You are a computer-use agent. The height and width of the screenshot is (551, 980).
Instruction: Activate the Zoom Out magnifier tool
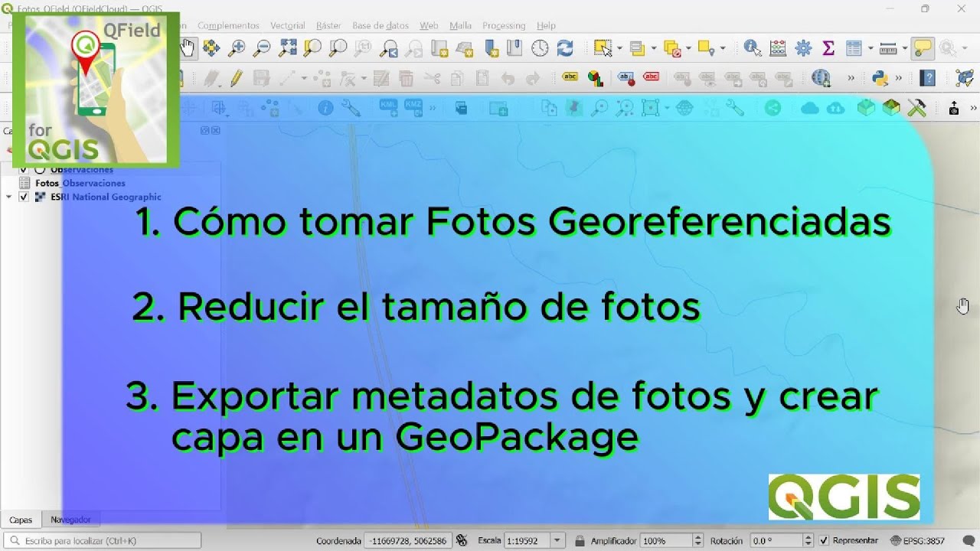pyautogui.click(x=262, y=48)
